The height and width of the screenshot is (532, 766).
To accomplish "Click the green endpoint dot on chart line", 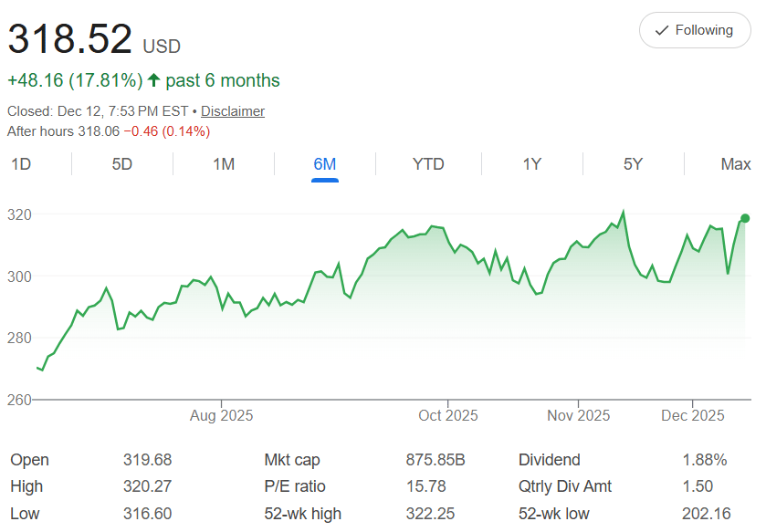I will point(746,218).
